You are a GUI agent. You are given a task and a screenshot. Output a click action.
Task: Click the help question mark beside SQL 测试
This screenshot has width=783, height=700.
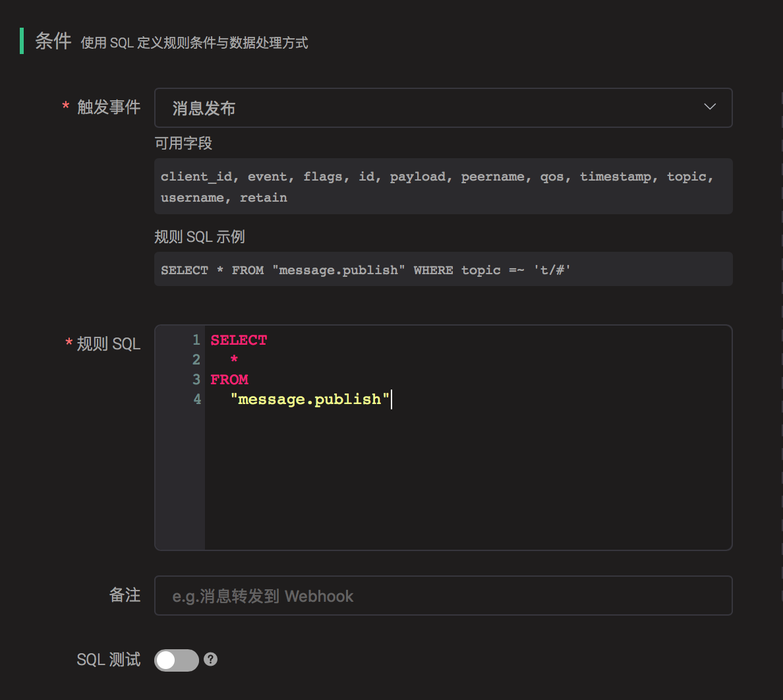coord(210,660)
